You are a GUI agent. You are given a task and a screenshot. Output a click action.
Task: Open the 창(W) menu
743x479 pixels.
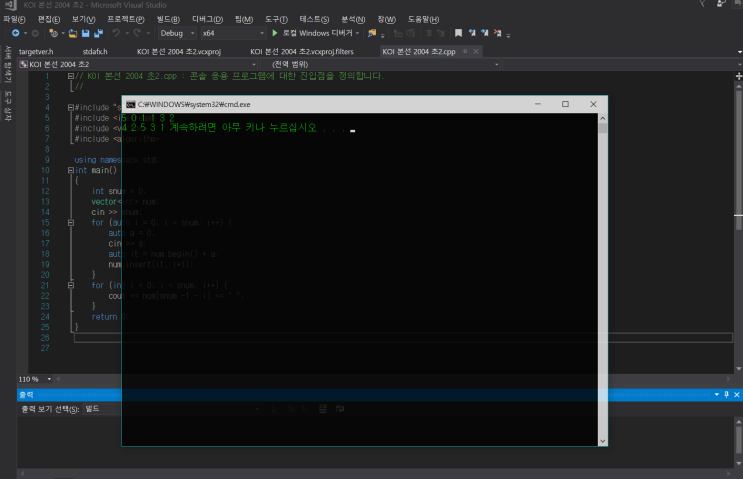(x=387, y=19)
